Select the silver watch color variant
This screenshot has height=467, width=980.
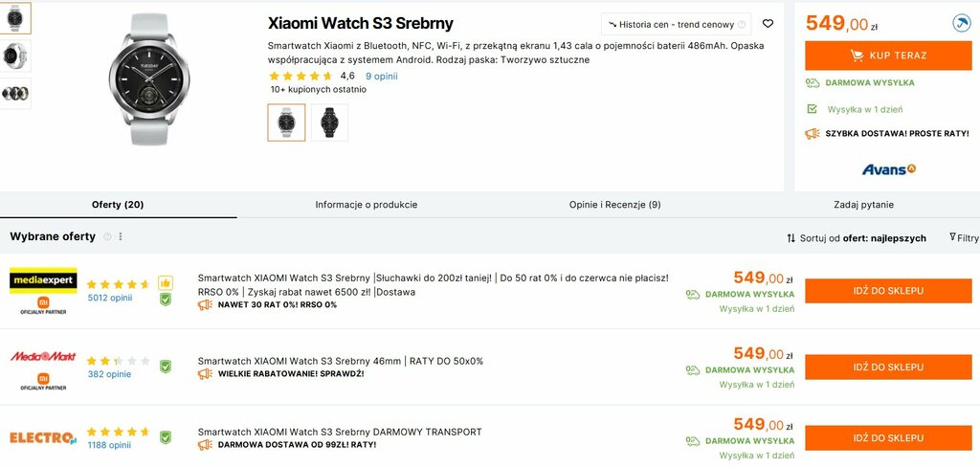tap(286, 122)
